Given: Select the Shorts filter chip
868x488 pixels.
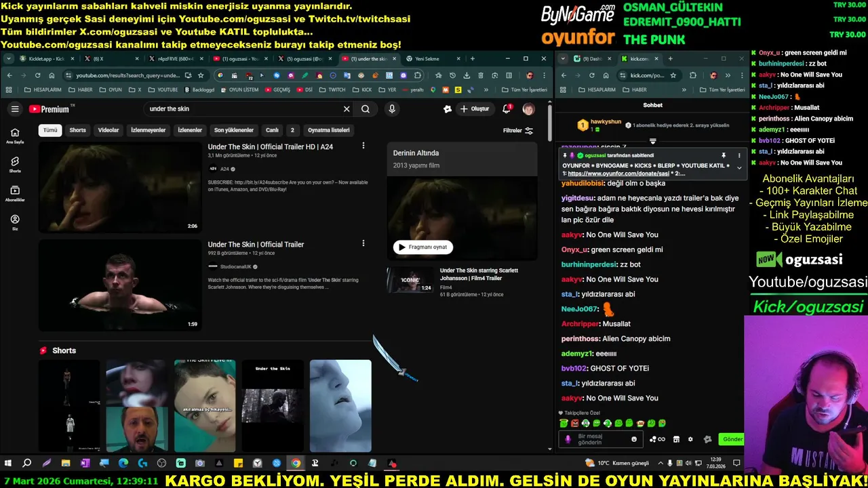Looking at the screenshot, I should click(x=78, y=130).
